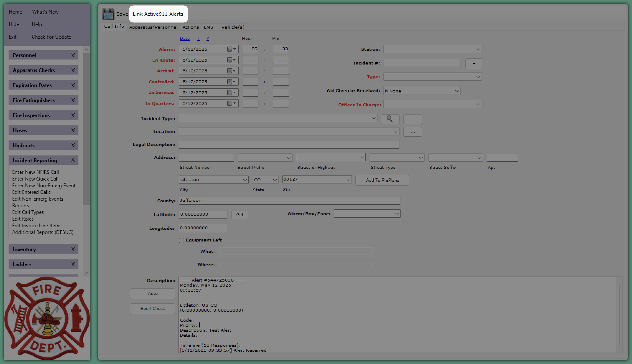Click the Description box scrollbar
This screenshot has height=364, width=632.
[619, 315]
